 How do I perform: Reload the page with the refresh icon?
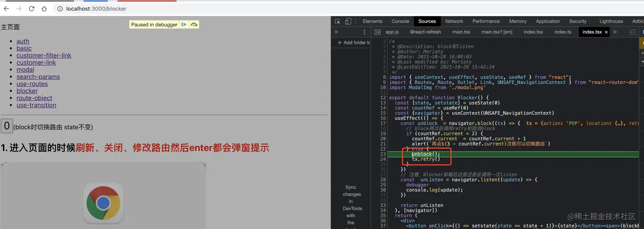pos(32,9)
